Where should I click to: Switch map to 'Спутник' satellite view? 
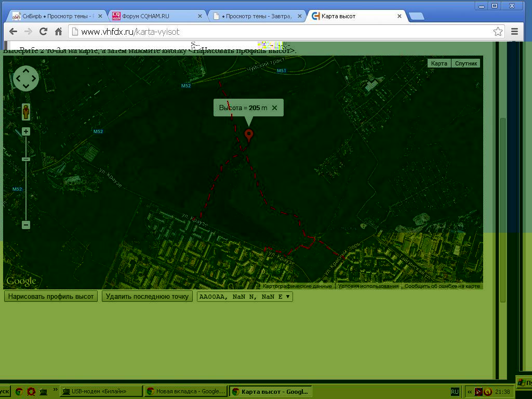[465, 63]
